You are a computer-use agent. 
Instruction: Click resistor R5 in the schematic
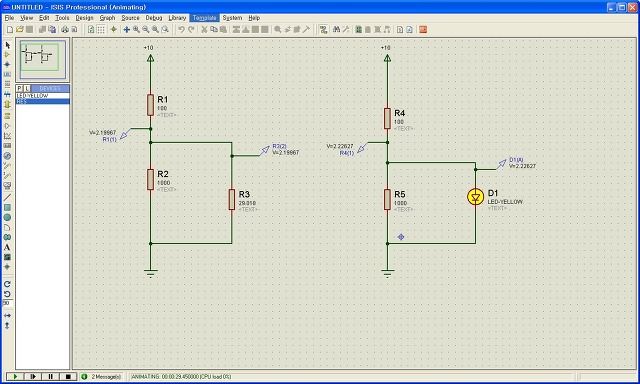[387, 200]
